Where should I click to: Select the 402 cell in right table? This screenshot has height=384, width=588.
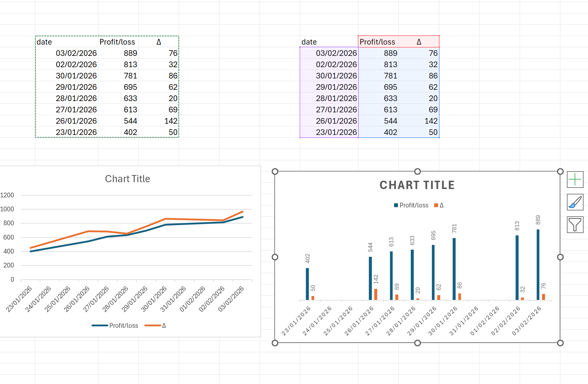(378, 132)
